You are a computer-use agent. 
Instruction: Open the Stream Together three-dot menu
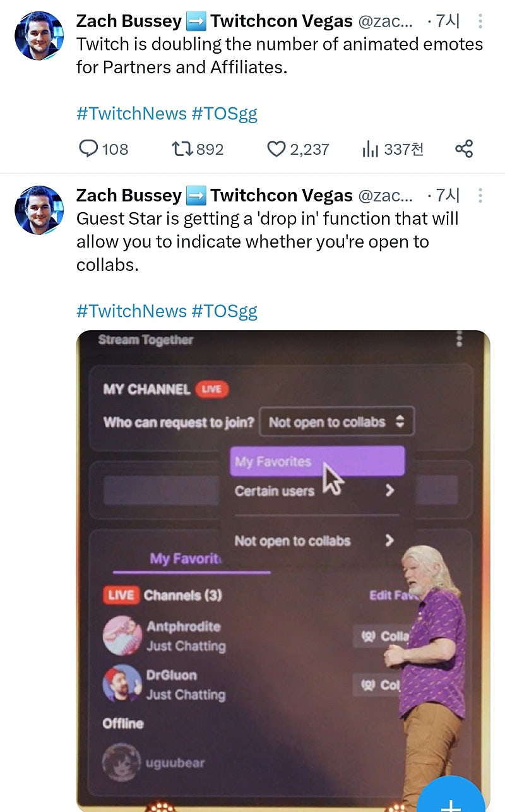460,340
